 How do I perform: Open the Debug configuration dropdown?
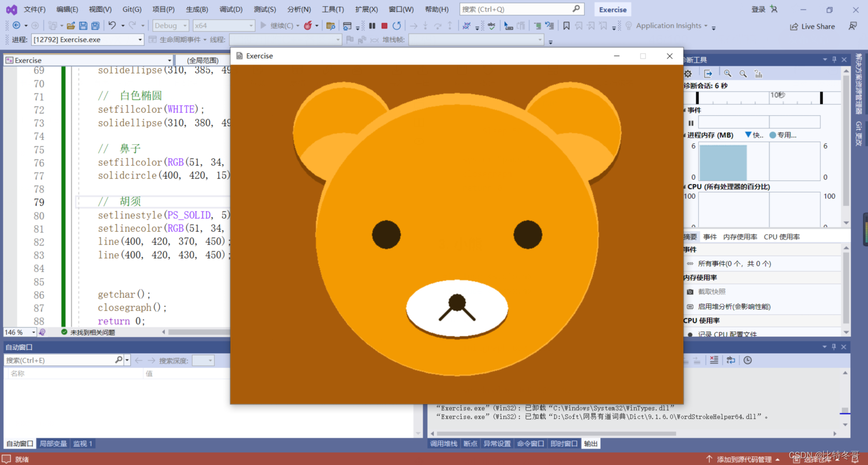click(171, 25)
